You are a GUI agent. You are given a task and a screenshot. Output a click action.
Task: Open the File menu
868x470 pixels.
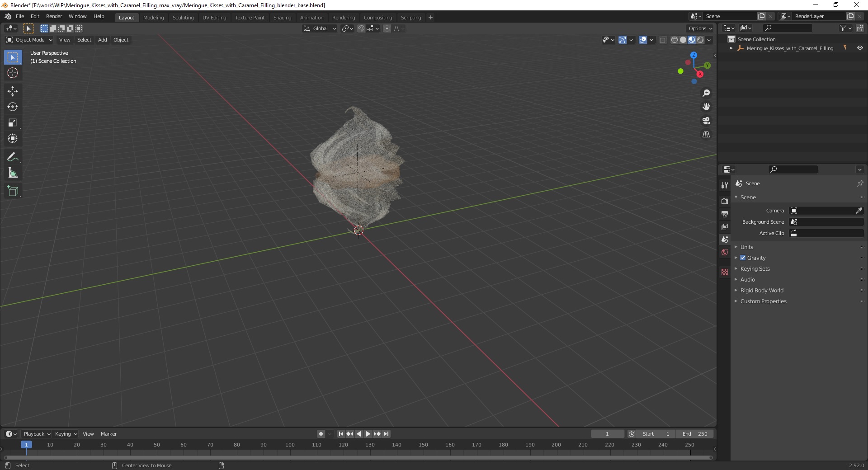pyautogui.click(x=20, y=16)
